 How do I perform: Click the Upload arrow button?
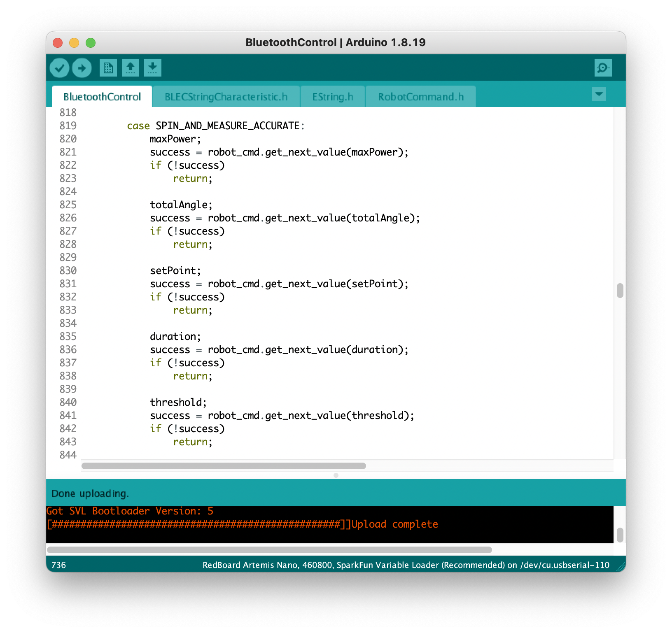pos(82,68)
